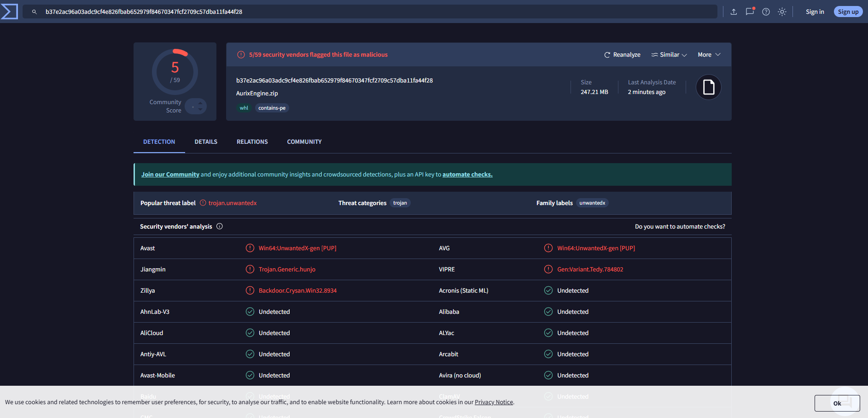Click the Antiy-AVL undetected check icon
Image resolution: width=868 pixels, height=418 pixels.
click(250, 354)
